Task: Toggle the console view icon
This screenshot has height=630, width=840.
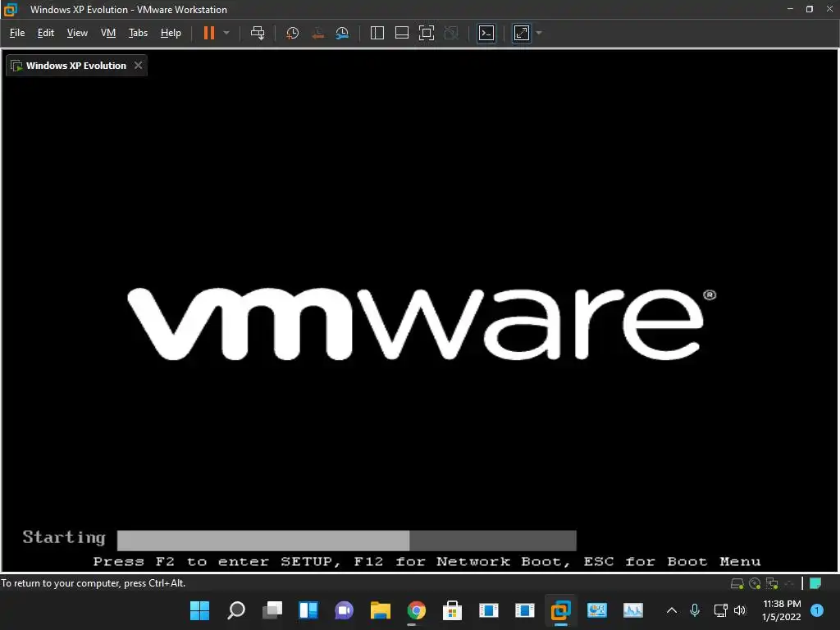Action: click(486, 33)
